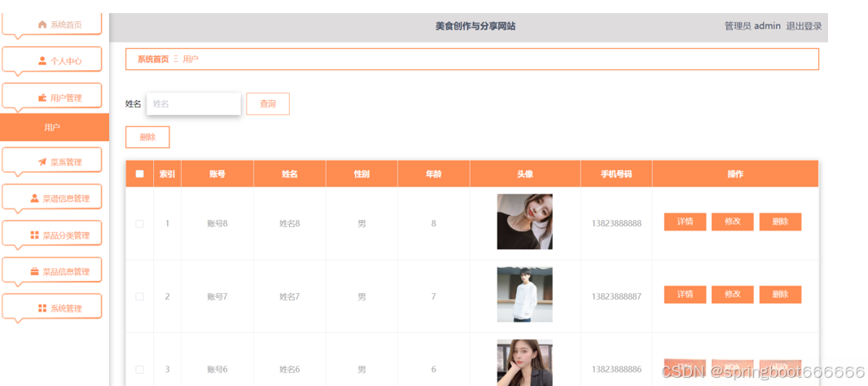Click the 删除 button above the table
This screenshot has height=386, width=868.
(x=147, y=138)
